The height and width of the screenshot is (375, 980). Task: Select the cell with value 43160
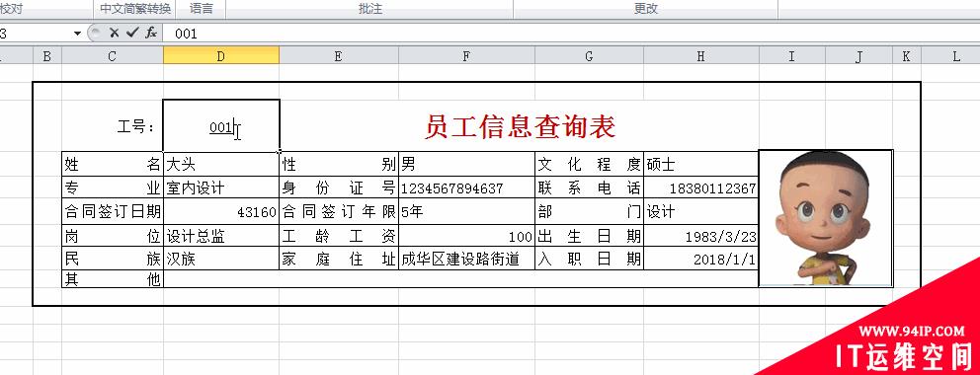tap(221, 212)
